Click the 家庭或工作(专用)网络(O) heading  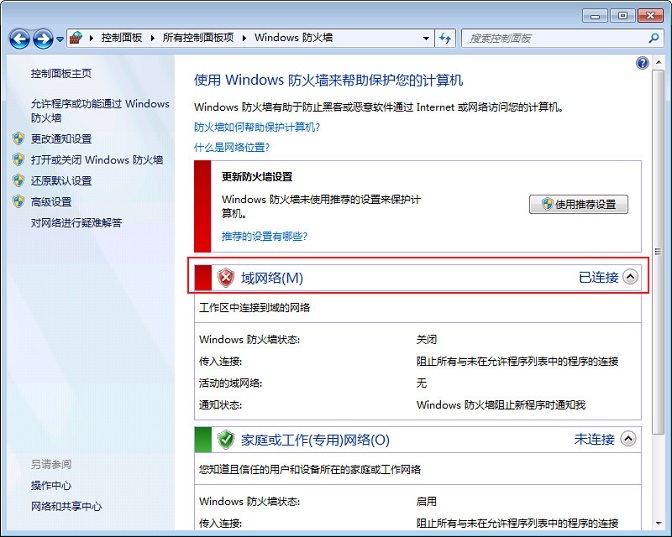point(315,440)
